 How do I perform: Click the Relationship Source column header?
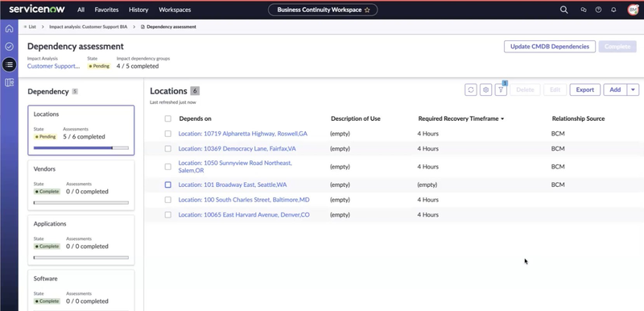pos(578,118)
